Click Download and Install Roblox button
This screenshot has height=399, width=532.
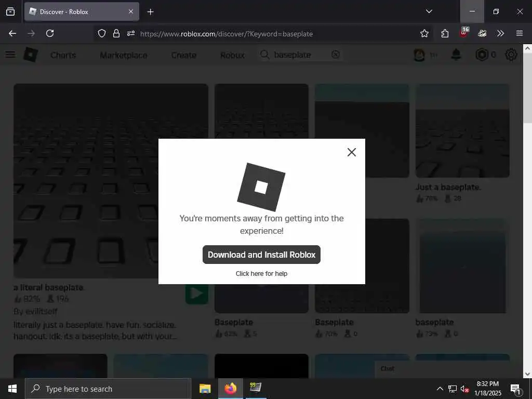261,255
